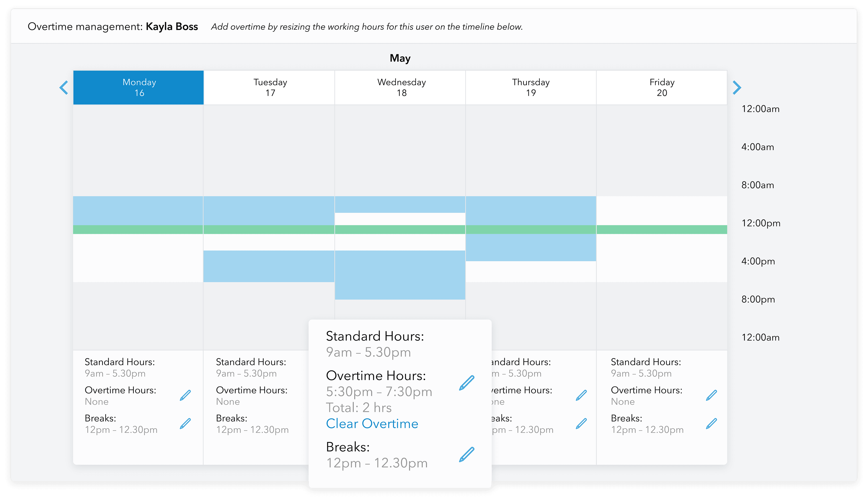This screenshot has width=868, height=501.
Task: Select the Thursday 19 column header
Action: coord(531,87)
